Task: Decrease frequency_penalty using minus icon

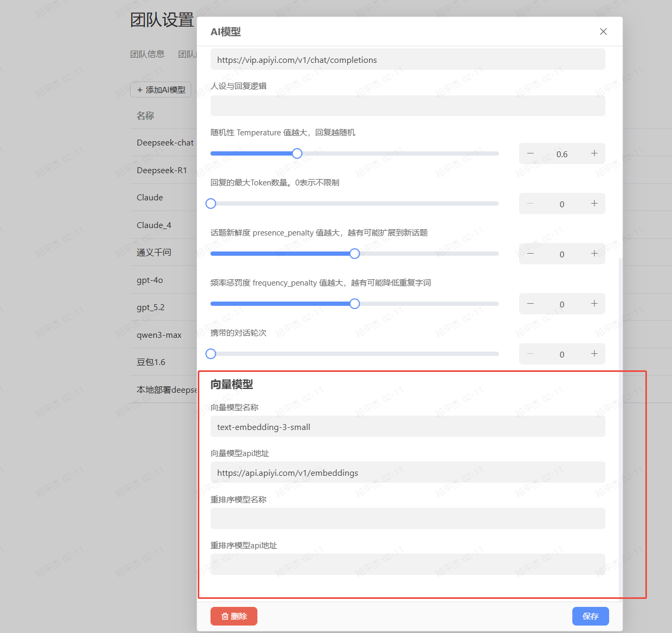Action: [530, 304]
